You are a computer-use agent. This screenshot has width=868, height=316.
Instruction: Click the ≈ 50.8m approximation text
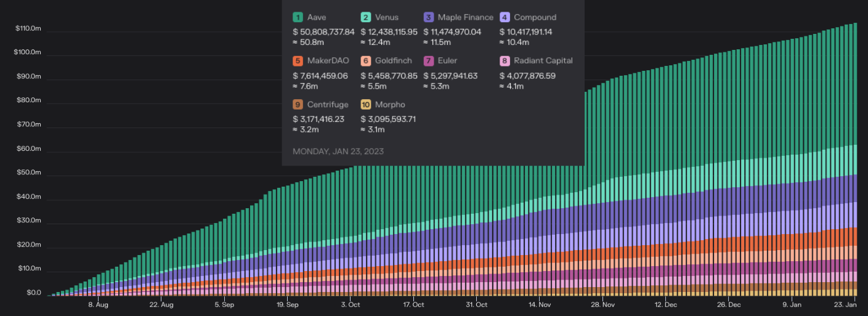(x=308, y=43)
